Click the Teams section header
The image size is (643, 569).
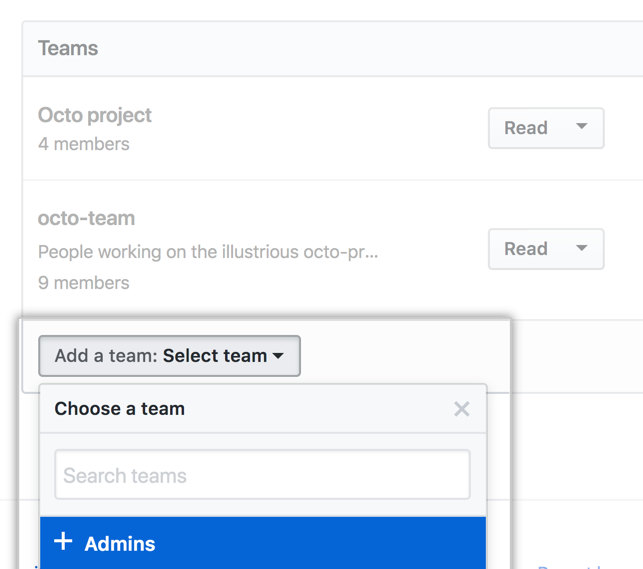pyautogui.click(x=68, y=48)
